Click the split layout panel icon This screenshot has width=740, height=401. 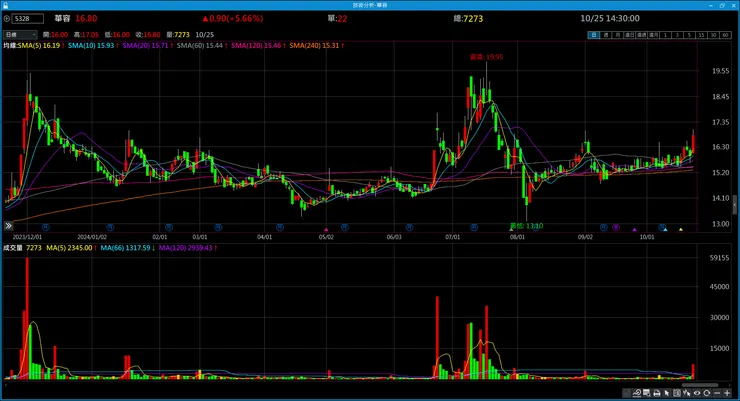pos(677,393)
